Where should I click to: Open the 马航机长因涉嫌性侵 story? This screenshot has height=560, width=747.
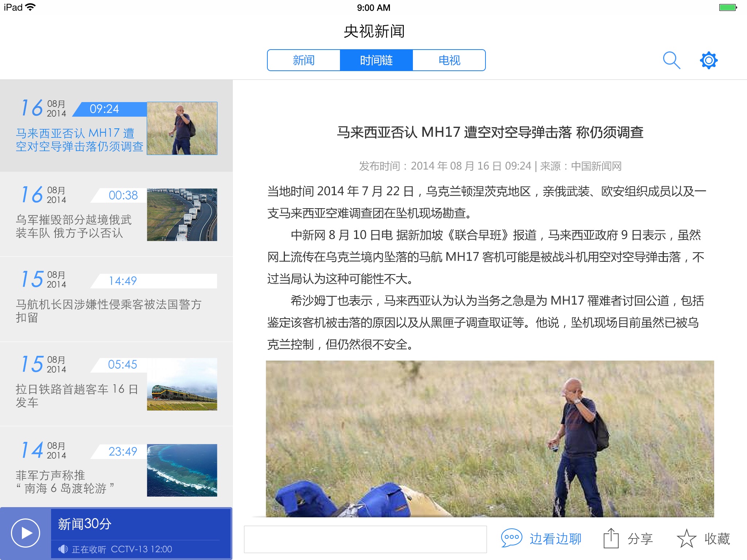[x=116, y=299]
